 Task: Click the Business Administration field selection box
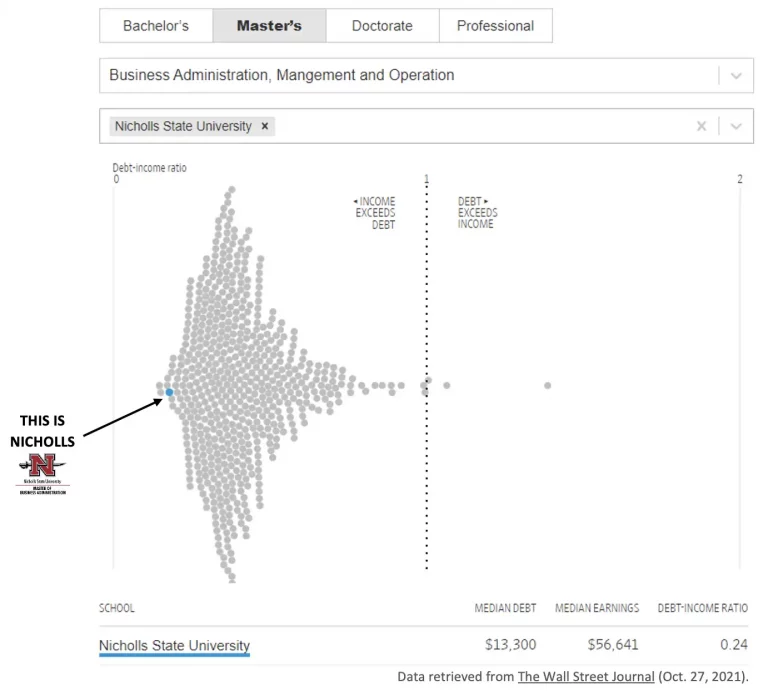400,75
